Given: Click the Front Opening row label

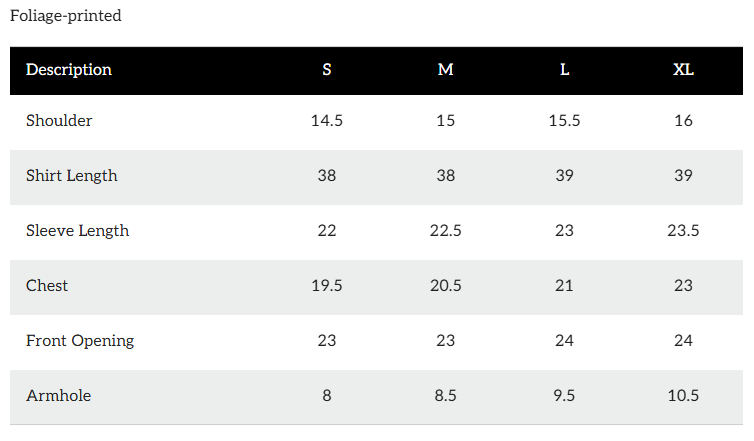Looking at the screenshot, I should [80, 341].
